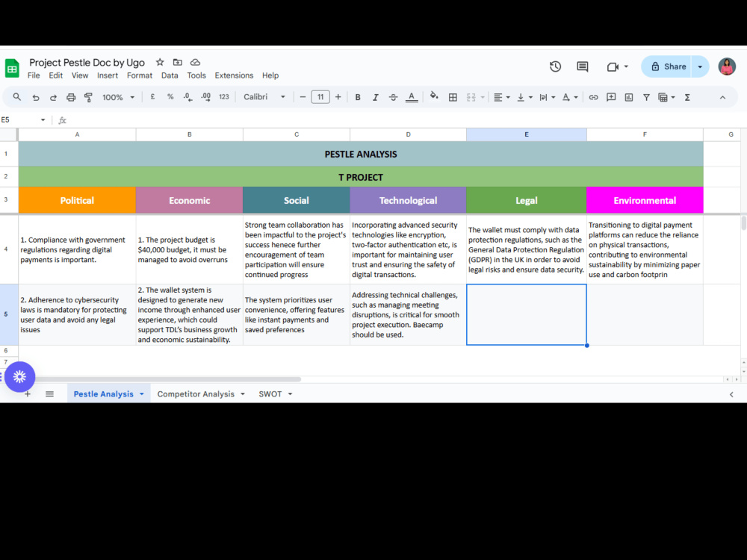Open more formats 123 menu

tap(224, 97)
